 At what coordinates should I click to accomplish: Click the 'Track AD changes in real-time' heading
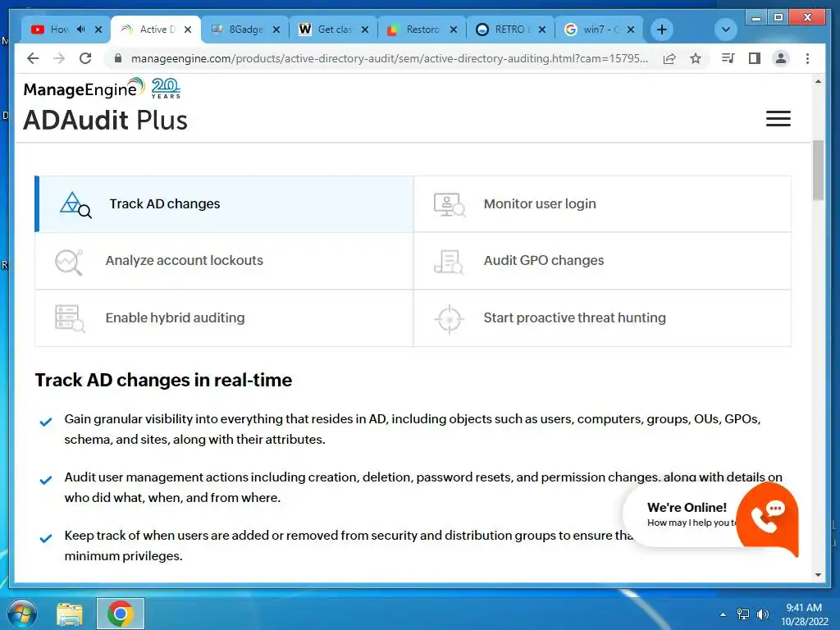pos(163,381)
